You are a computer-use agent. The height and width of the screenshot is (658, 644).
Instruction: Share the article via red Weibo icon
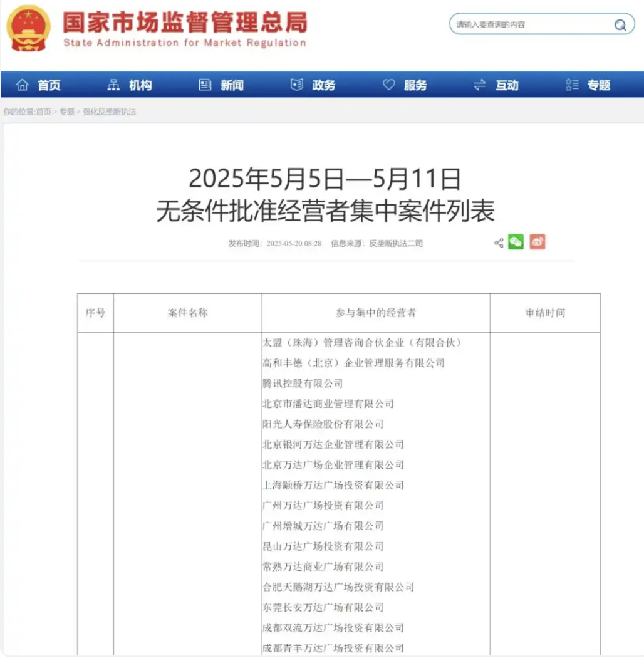537,243
